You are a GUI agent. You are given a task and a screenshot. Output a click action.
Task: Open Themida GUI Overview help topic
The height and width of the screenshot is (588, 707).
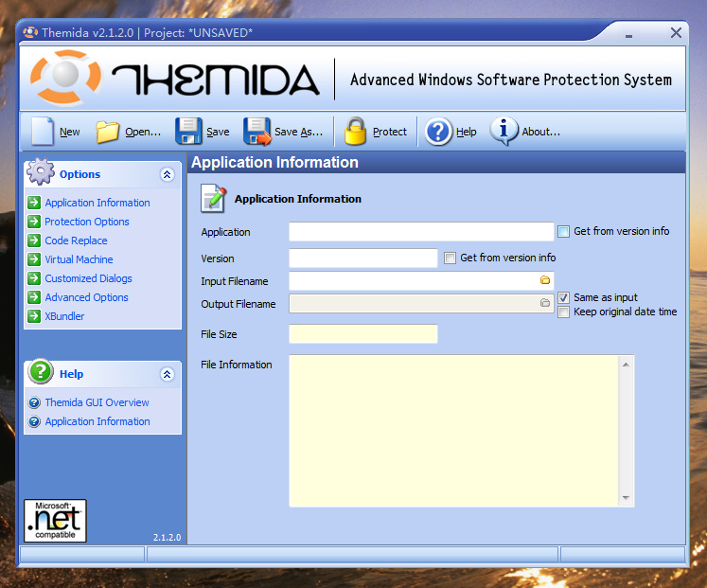pos(97,402)
